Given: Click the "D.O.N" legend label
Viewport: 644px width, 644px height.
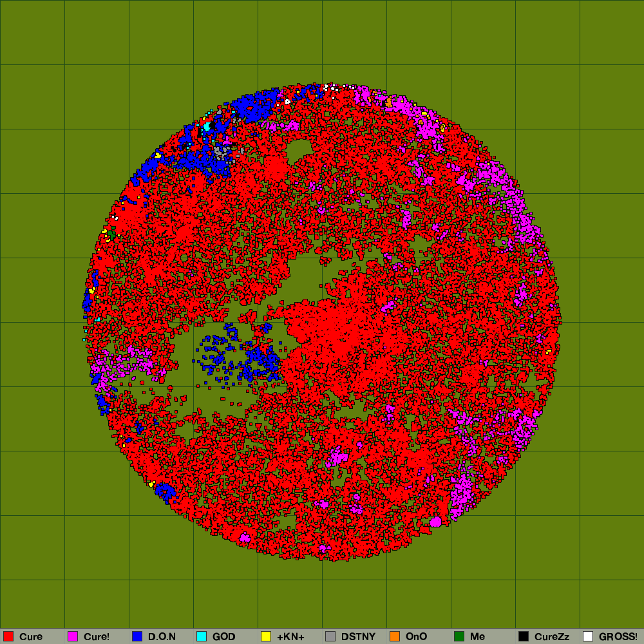Looking at the screenshot, I should click(162, 637).
